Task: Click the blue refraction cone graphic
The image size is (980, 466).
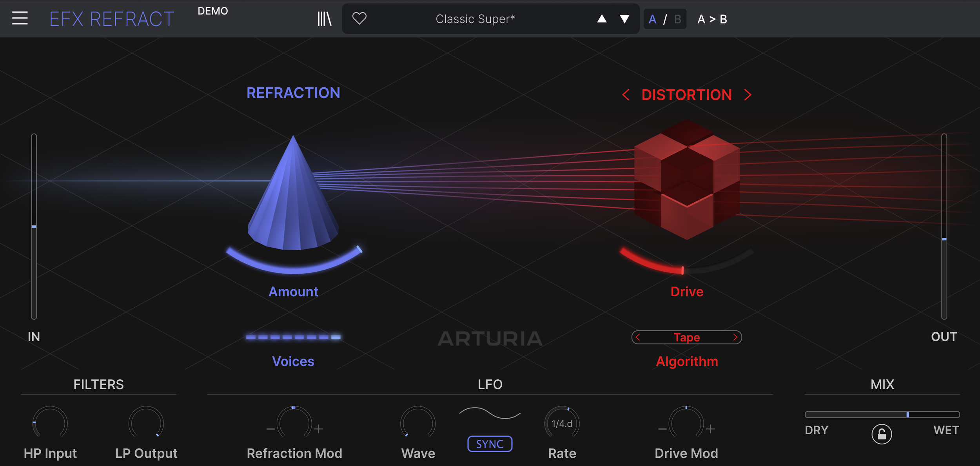Action: 293,193
